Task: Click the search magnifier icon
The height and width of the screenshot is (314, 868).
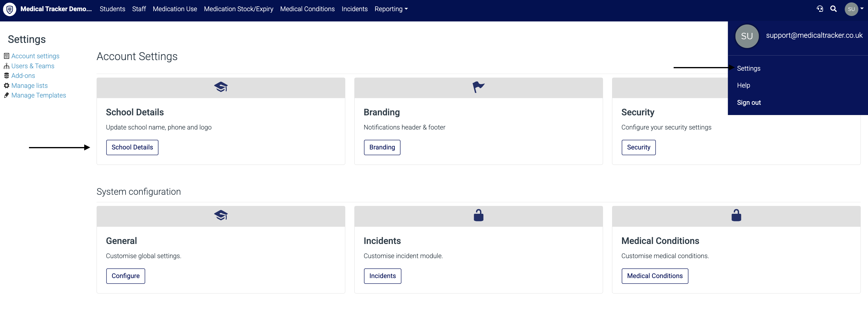Action: point(833,9)
